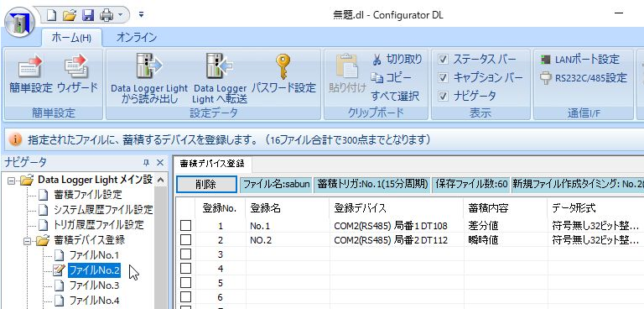Screen dimensions: 644x309
Task: Open パスワード設定 key icon
Action: pyautogui.click(x=283, y=74)
